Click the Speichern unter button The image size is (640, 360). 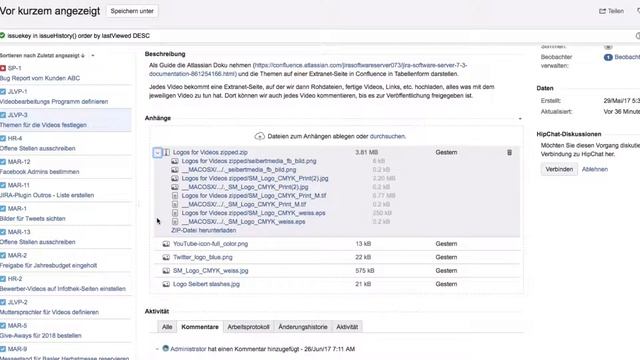pos(132,11)
